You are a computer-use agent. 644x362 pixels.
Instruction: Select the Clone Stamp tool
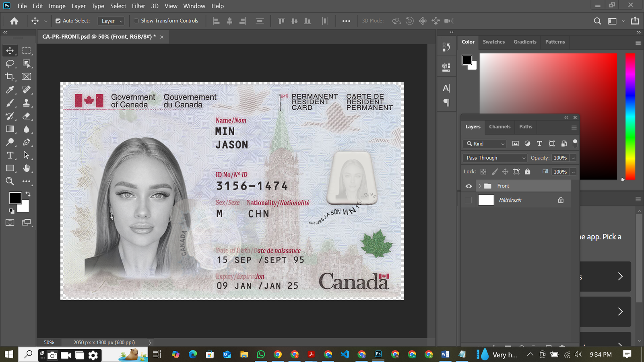coord(27,103)
